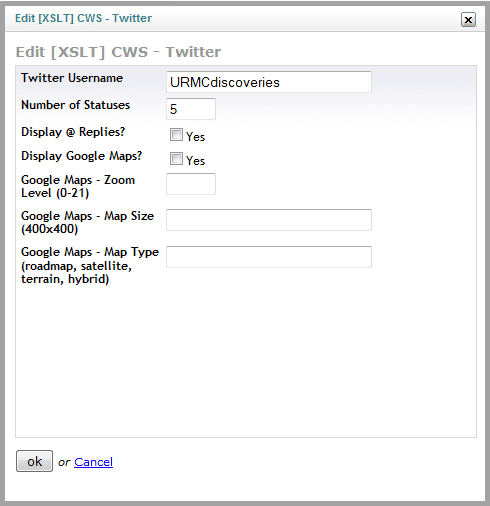Tick the Display Google Maps checkbox
Screen dimensions: 490x506
[176, 159]
